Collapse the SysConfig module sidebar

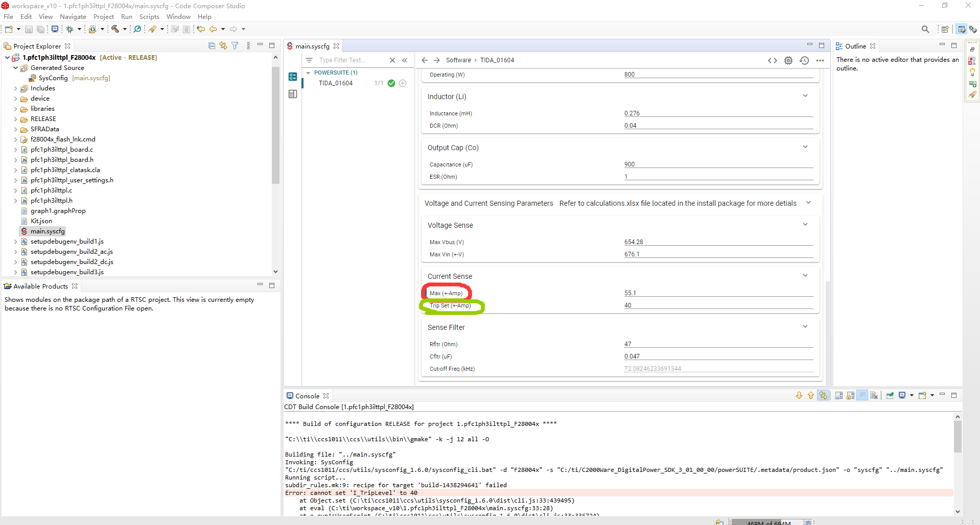pyautogui.click(x=405, y=60)
